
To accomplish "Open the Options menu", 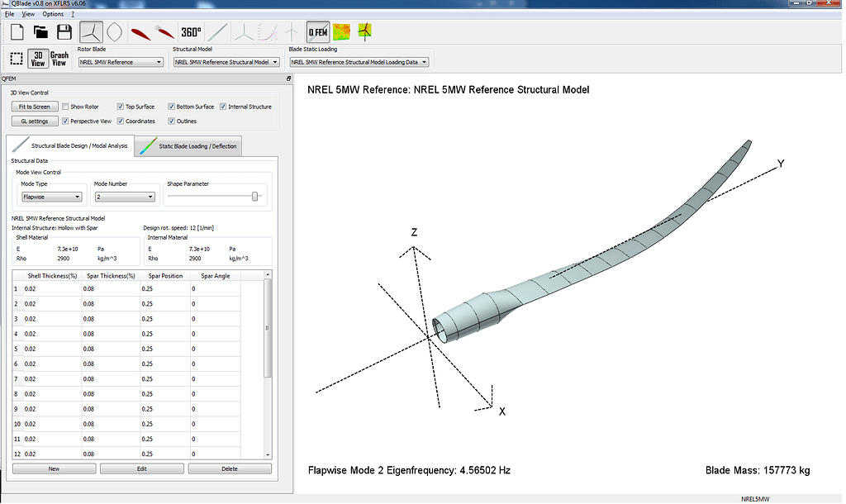I will (51, 13).
